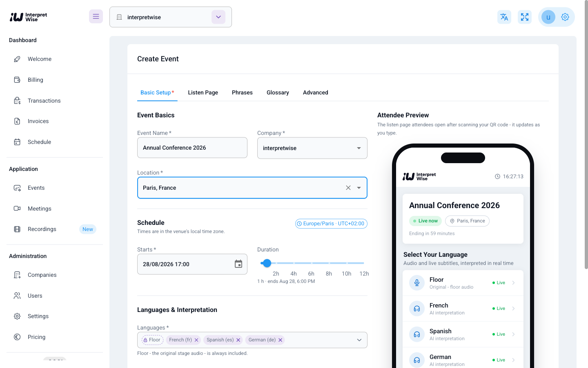The image size is (588, 368).
Task: Open the German row chevron in preview
Action: tap(513, 360)
